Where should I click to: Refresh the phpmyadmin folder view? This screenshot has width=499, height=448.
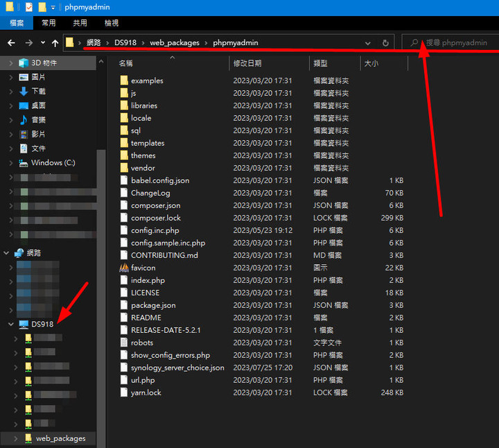pyautogui.click(x=385, y=43)
